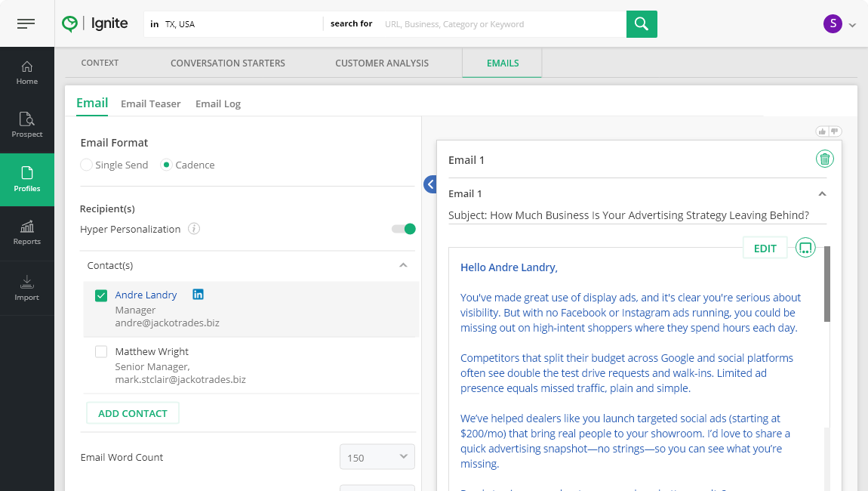Delete Email 1 with trash icon

pyautogui.click(x=825, y=159)
